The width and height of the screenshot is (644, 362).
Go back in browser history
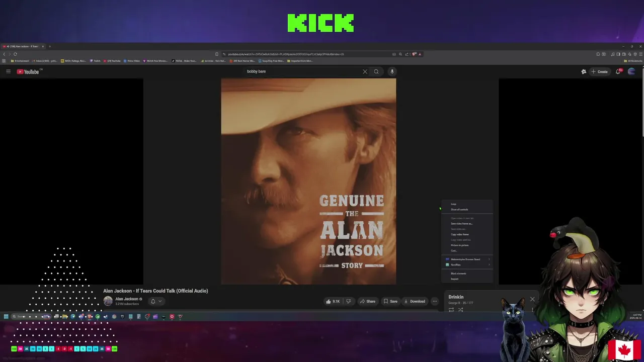coord(4,54)
